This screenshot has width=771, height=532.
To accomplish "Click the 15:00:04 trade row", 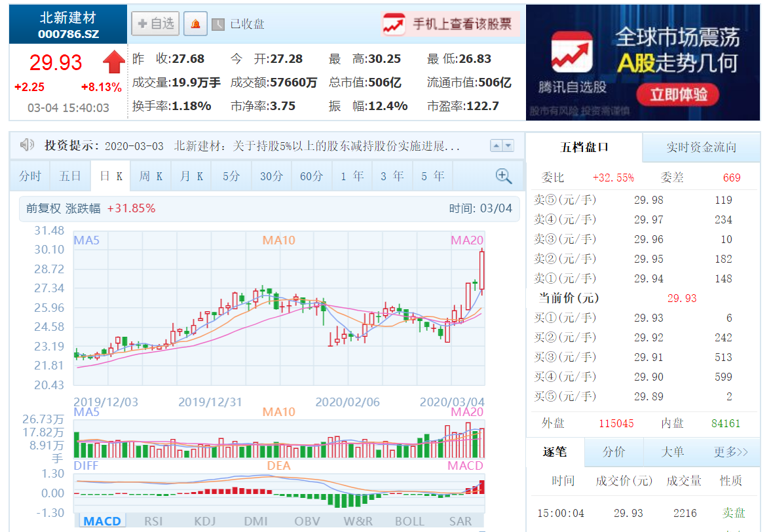I will [644, 513].
